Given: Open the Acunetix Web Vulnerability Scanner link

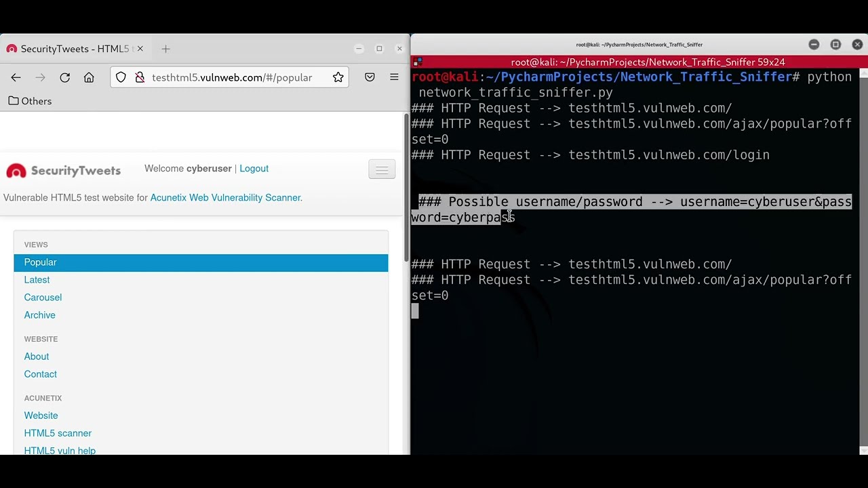Looking at the screenshot, I should pyautogui.click(x=225, y=197).
